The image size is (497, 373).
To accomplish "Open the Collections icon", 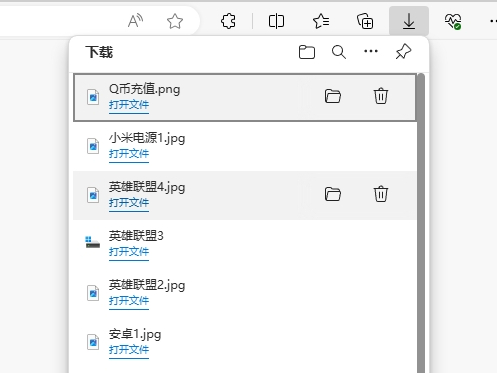I will 365,21.
